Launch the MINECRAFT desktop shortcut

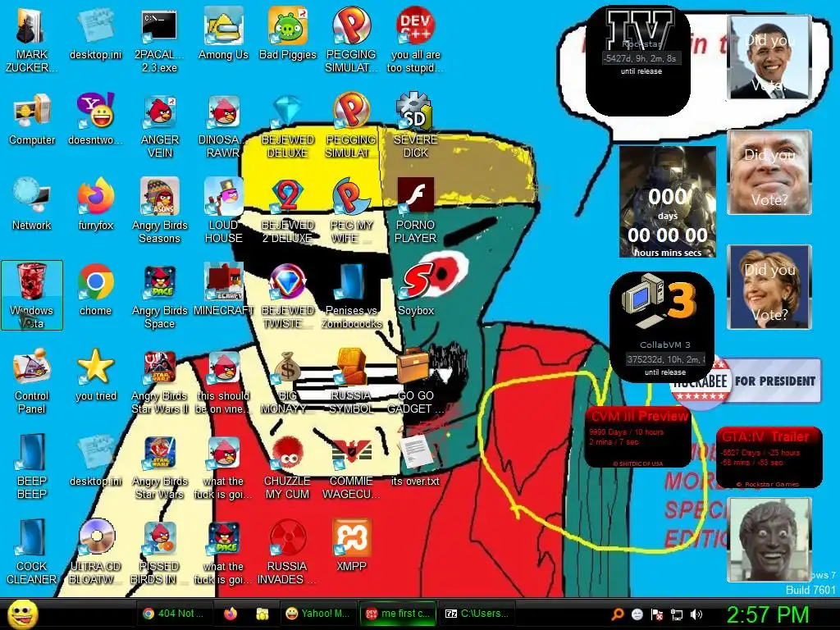click(x=223, y=290)
